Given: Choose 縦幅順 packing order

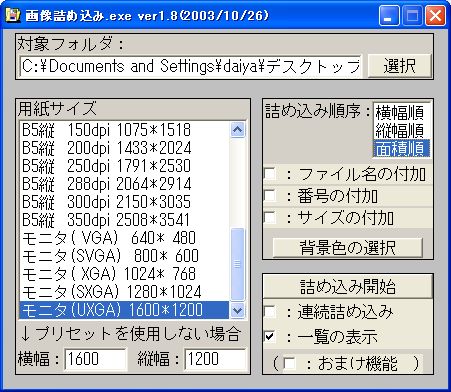Looking at the screenshot, I should tap(401, 131).
